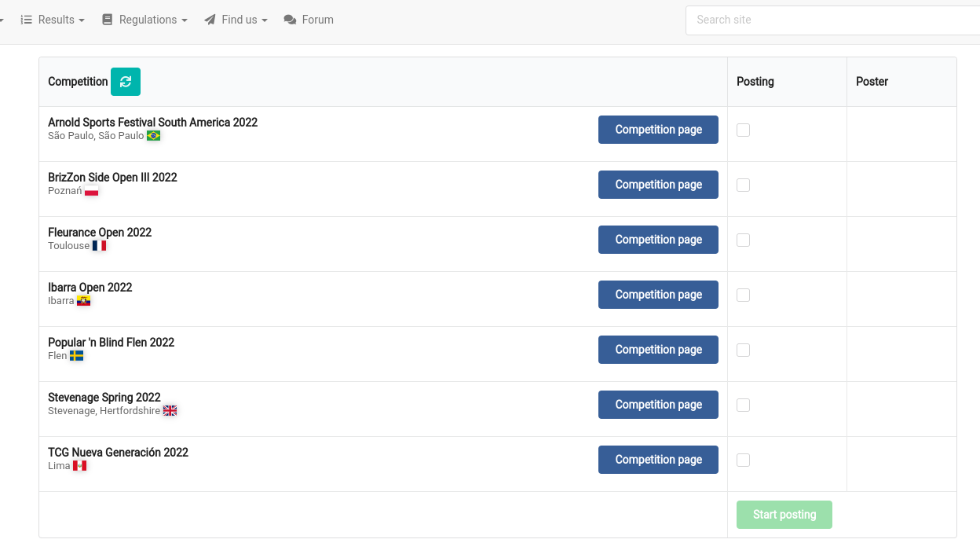Tick posting checkbox for Fleurance Open 2022
The height and width of the screenshot is (554, 980).
click(743, 240)
